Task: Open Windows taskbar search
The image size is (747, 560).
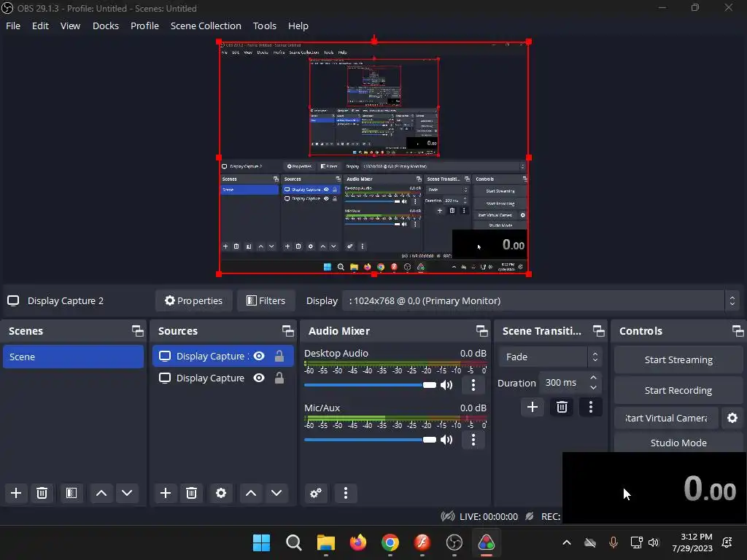Action: (293, 542)
